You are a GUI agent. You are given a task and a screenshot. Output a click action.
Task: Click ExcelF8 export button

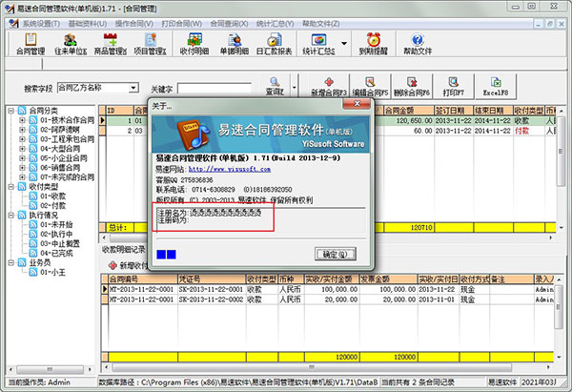coord(496,87)
